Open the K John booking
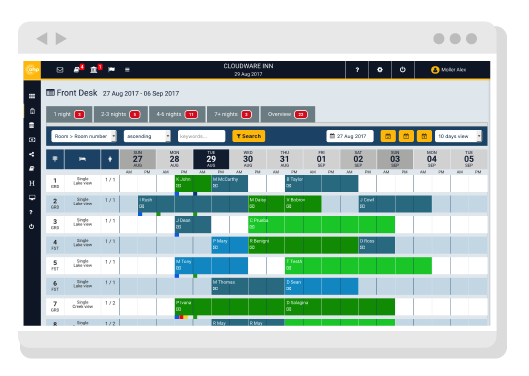529x376 pixels. pos(193,183)
